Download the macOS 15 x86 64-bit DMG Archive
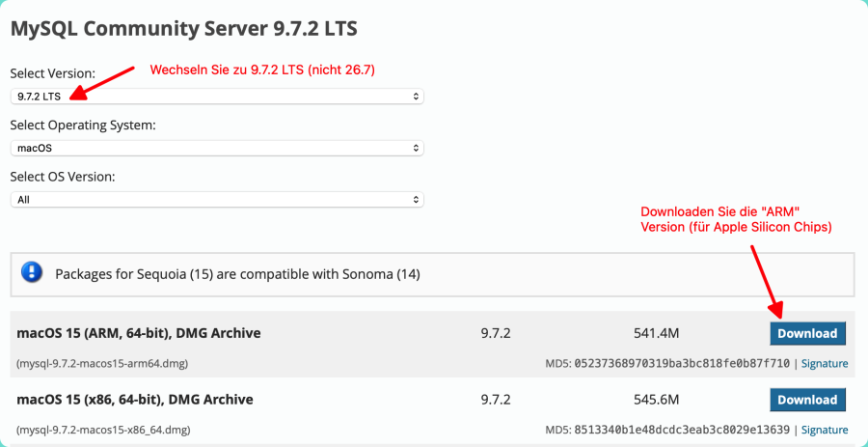Viewport: 868px width, 447px height. (807, 400)
